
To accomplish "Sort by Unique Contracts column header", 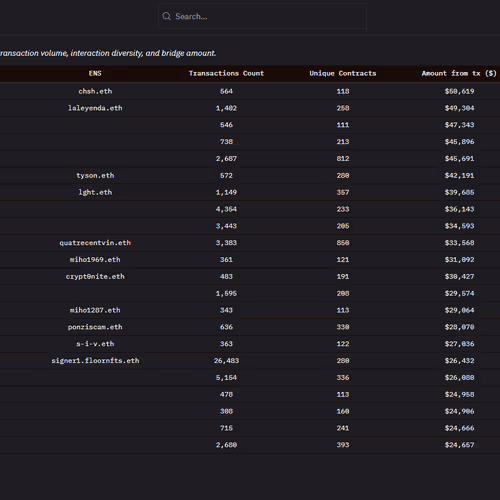I will click(x=343, y=73).
